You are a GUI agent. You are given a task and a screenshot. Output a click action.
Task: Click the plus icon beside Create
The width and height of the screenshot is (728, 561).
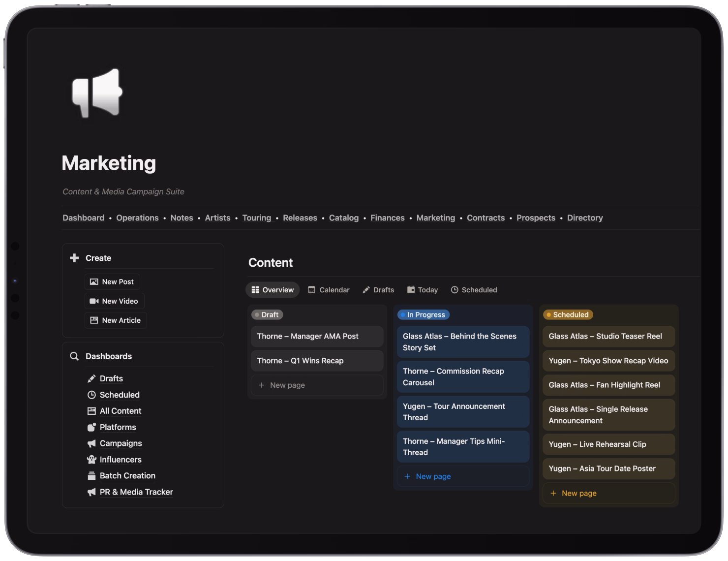click(74, 258)
